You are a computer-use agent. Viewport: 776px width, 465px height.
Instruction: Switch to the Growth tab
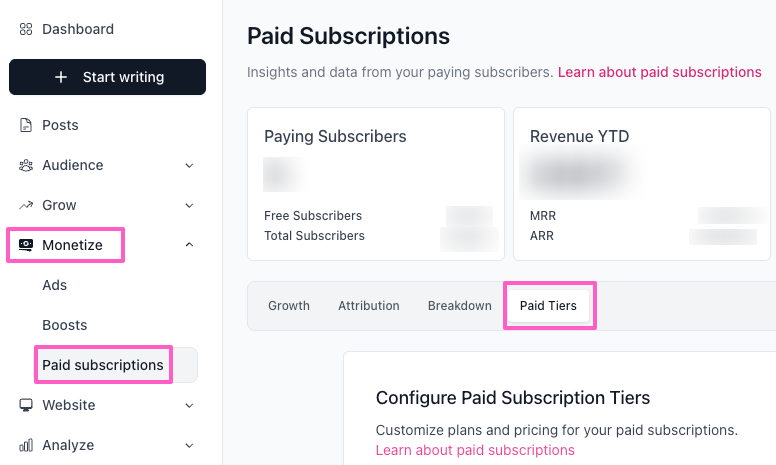tap(289, 306)
